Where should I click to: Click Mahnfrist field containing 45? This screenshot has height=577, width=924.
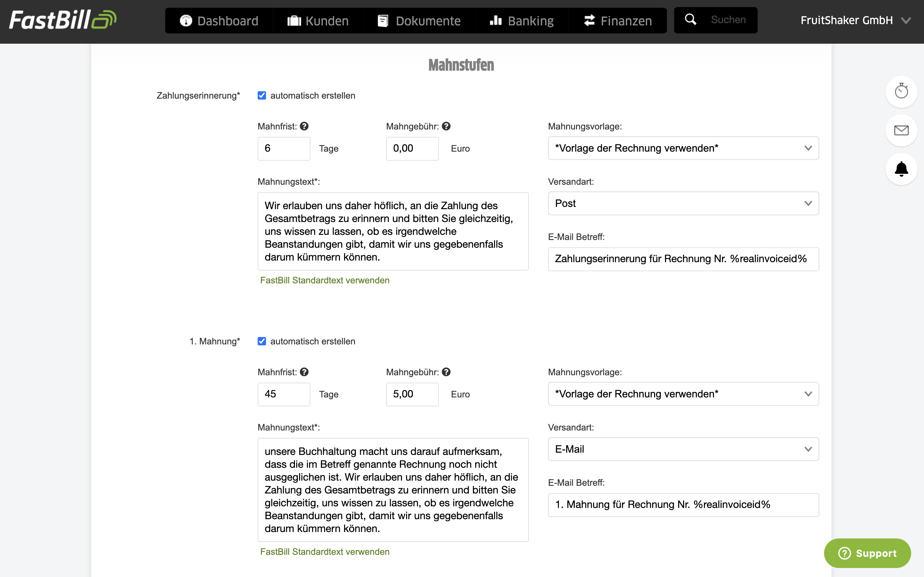(284, 394)
